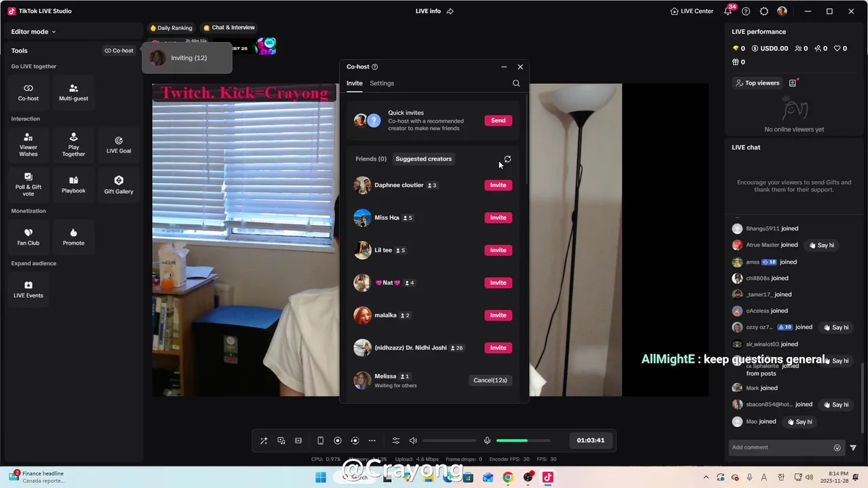868x488 pixels.
Task: Say hi to sbacon854
Action: (836, 405)
